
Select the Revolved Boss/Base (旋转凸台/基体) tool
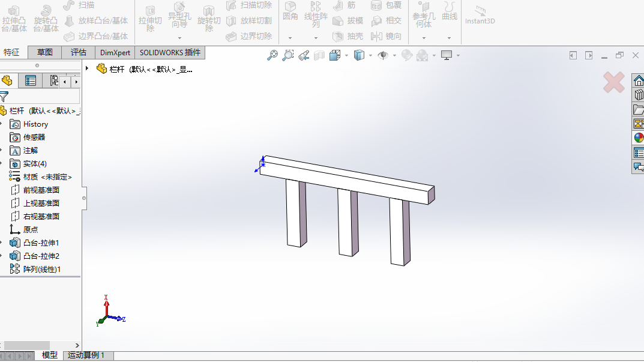click(46, 19)
